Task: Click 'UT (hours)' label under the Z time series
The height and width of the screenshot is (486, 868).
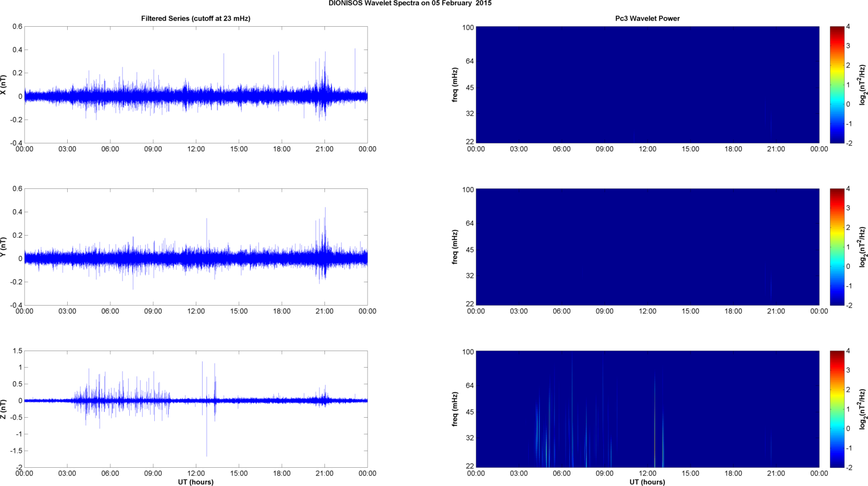Action: pyautogui.click(x=196, y=482)
